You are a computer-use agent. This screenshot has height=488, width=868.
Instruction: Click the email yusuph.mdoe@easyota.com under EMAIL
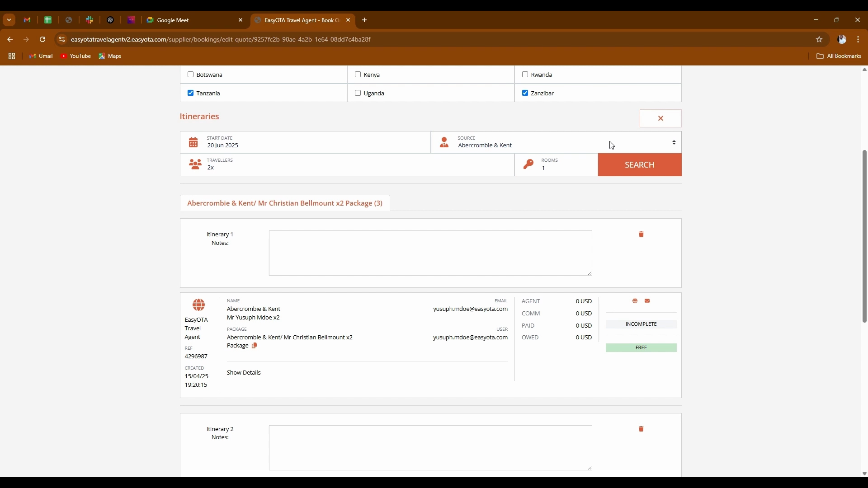click(x=470, y=309)
